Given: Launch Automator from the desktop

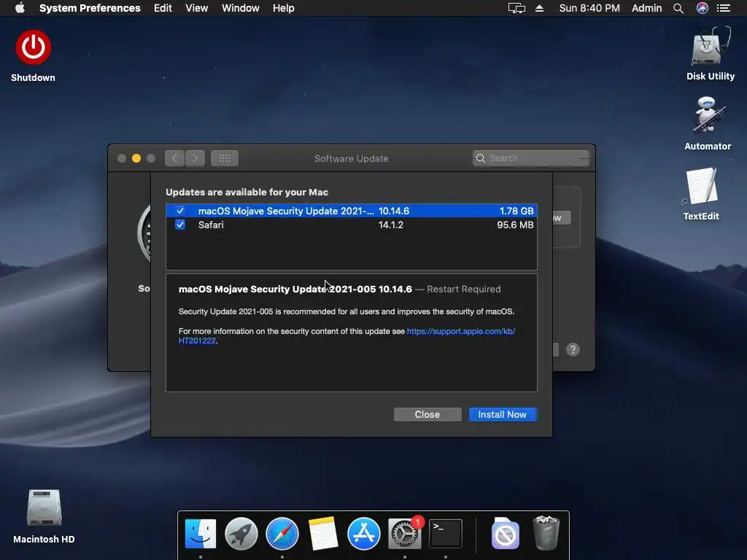Looking at the screenshot, I should pyautogui.click(x=708, y=117).
